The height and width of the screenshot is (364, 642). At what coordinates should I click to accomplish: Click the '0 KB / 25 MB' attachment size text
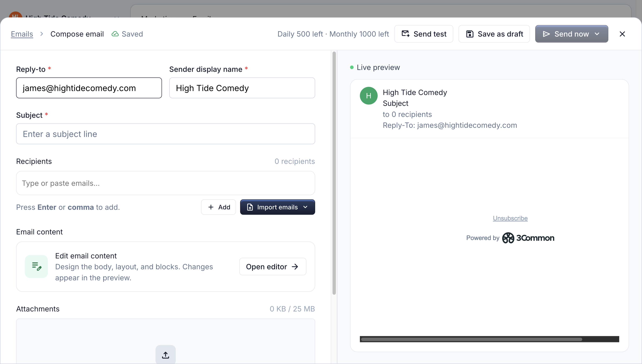[292, 309]
